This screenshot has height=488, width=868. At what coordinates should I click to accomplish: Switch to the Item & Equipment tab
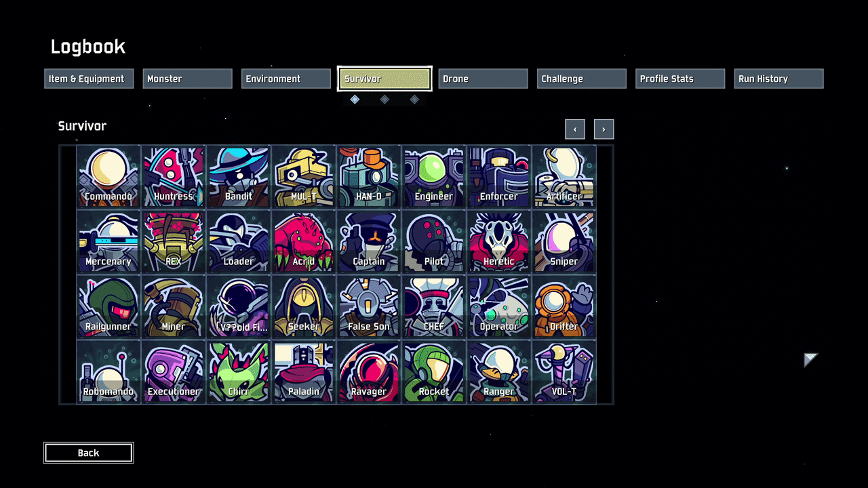tap(89, 79)
